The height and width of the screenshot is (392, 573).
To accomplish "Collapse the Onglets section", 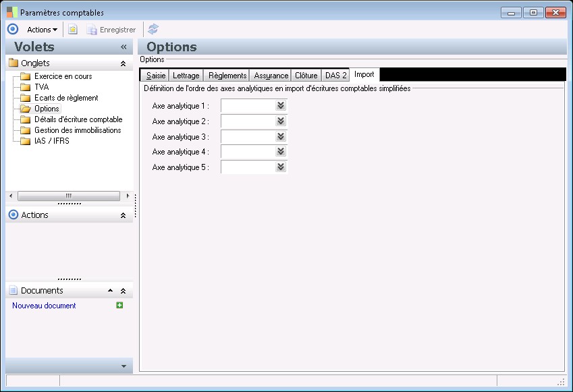I will [x=123, y=63].
